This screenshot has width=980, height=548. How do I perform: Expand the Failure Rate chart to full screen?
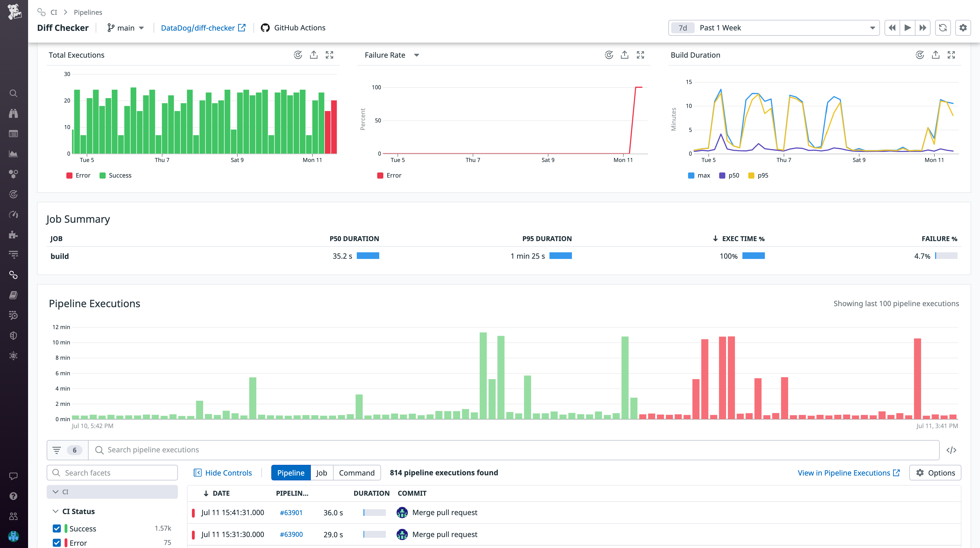pos(640,55)
